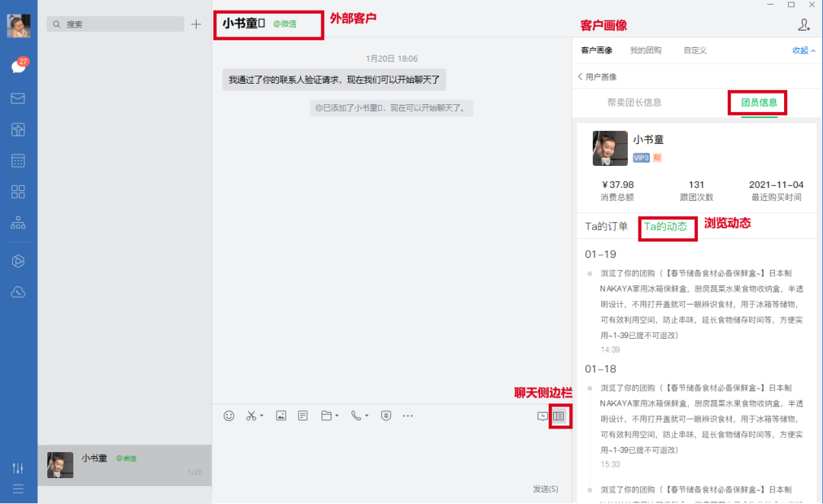Image resolution: width=823 pixels, height=504 pixels.
Task: Insert an image via picture icon
Action: pos(280,416)
